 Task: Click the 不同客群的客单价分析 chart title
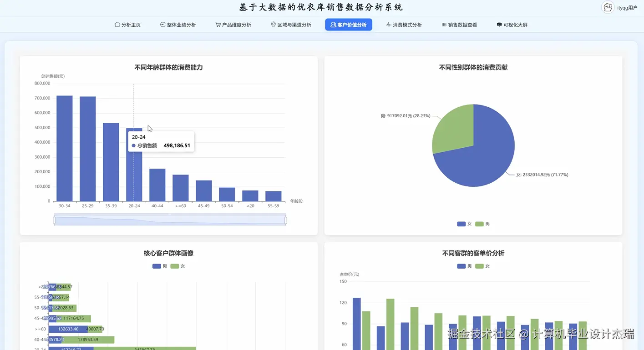click(473, 253)
